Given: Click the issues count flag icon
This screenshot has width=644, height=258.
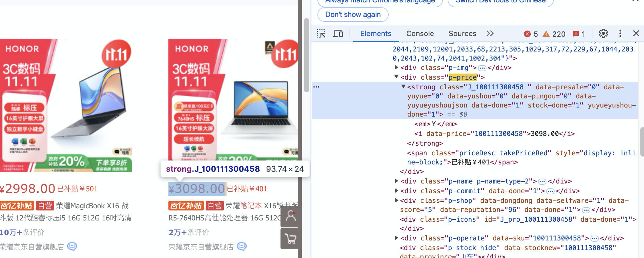Looking at the screenshot, I should (579, 34).
